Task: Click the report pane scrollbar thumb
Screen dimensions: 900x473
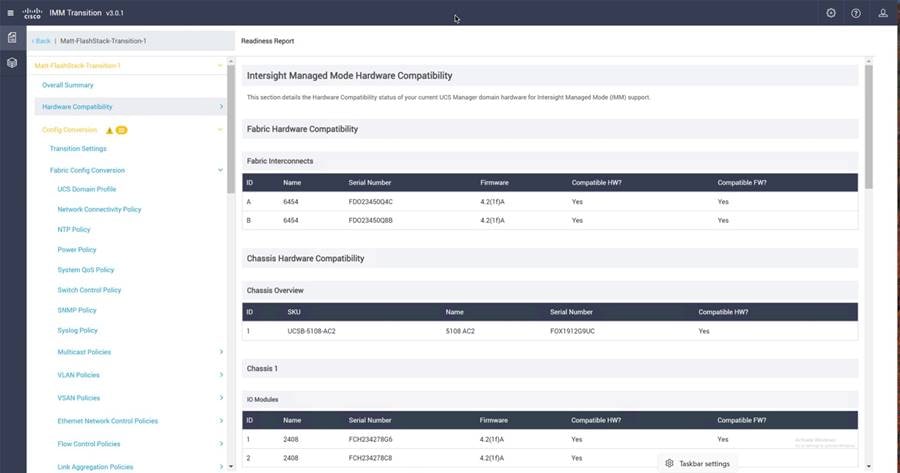Action: point(868,126)
